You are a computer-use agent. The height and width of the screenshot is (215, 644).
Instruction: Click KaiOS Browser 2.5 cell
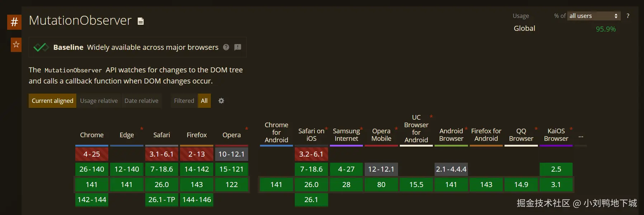pyautogui.click(x=556, y=169)
